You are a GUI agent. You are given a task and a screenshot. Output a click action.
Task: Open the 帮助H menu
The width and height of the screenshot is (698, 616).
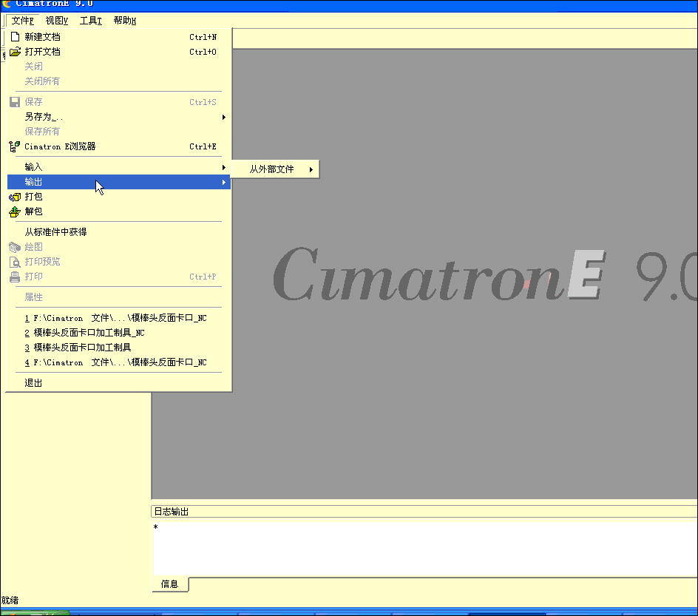[x=125, y=21]
